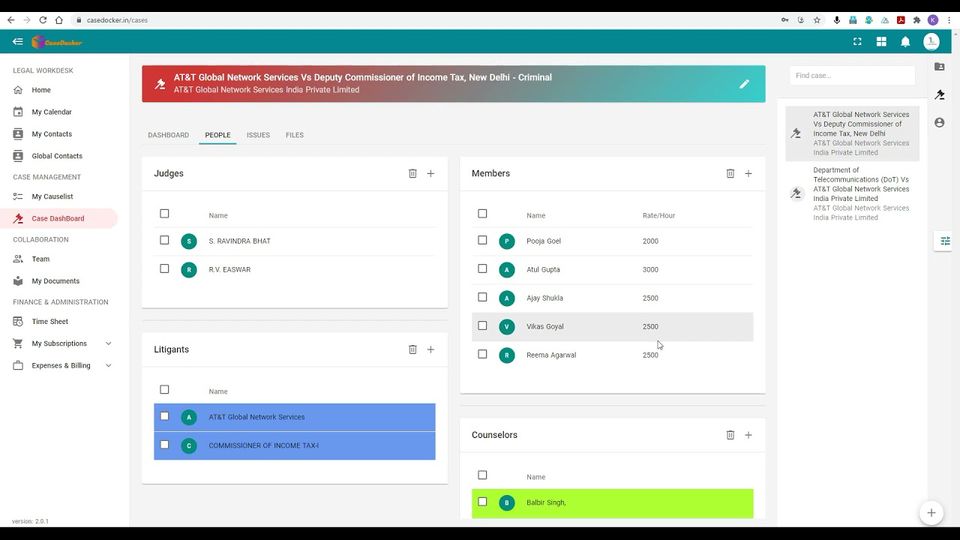Image resolution: width=960 pixels, height=540 pixels.
Task: Go to the browser home page icon
Action: 59,20
